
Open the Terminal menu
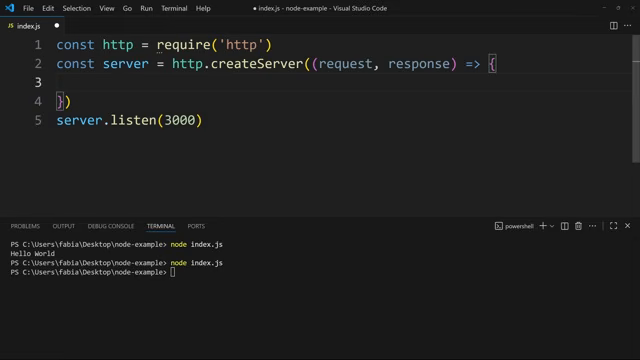(x=174, y=8)
